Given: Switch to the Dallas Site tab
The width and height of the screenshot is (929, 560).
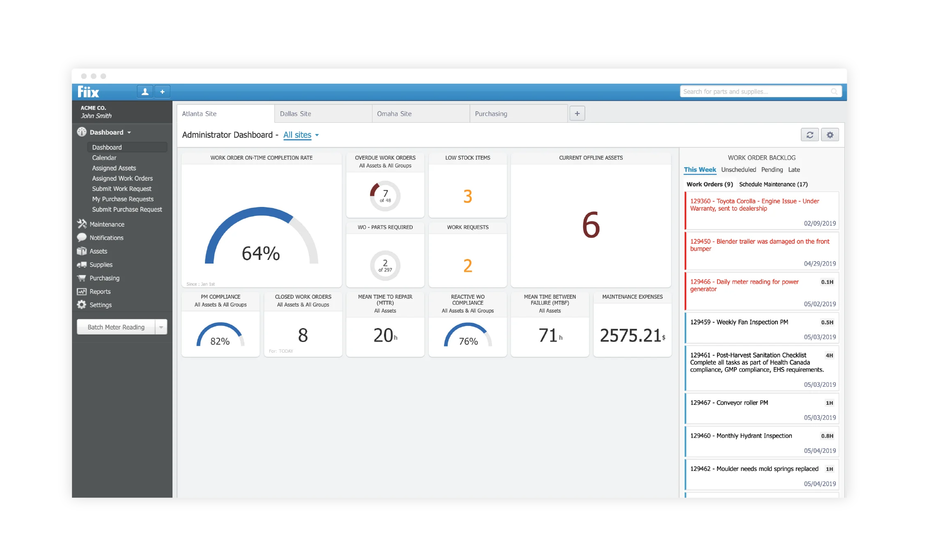Looking at the screenshot, I should coord(323,114).
